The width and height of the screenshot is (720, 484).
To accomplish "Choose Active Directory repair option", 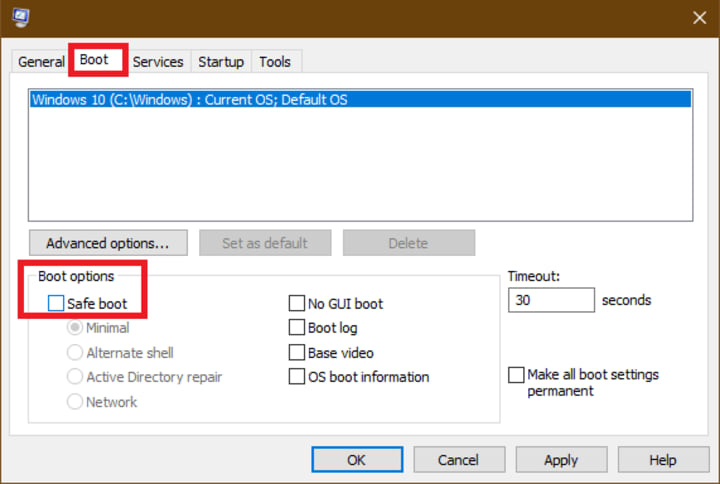I will click(75, 377).
